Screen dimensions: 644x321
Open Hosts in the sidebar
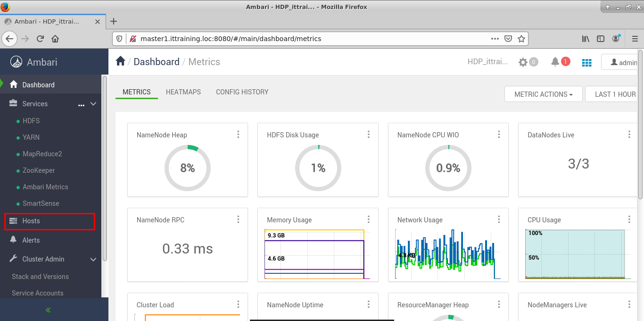[31, 221]
